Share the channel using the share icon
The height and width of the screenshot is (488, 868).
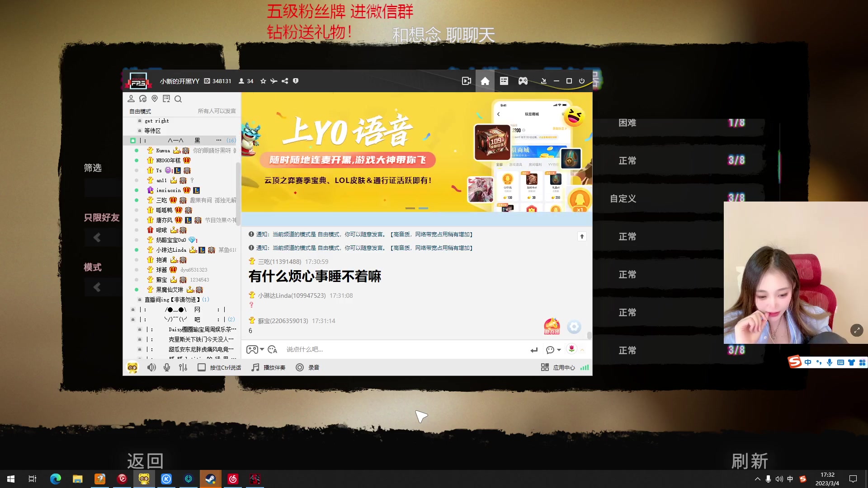(284, 81)
